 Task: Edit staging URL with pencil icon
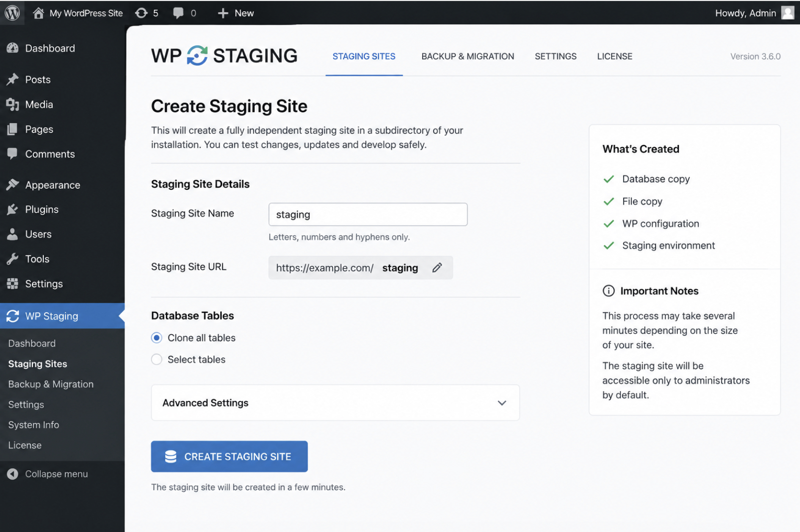click(437, 268)
